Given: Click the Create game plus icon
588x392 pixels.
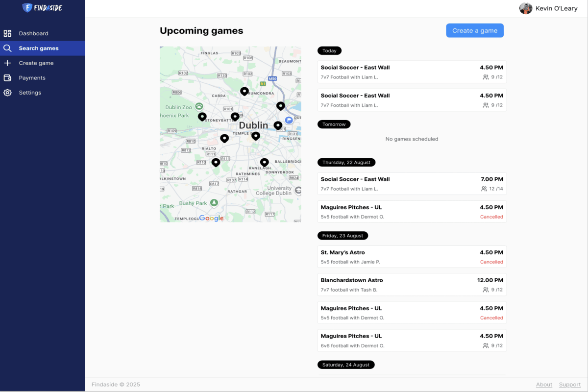Looking at the screenshot, I should pos(7,63).
